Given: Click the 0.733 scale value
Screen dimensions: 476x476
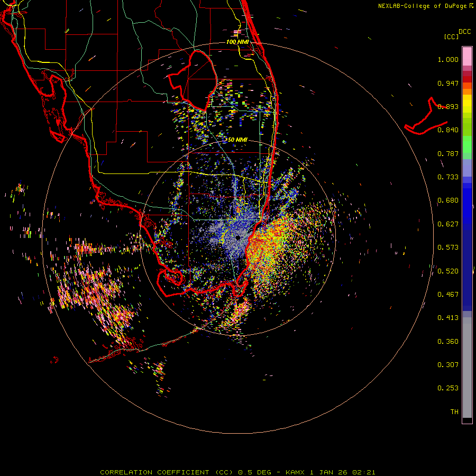Looking at the screenshot, I should tap(448, 177).
